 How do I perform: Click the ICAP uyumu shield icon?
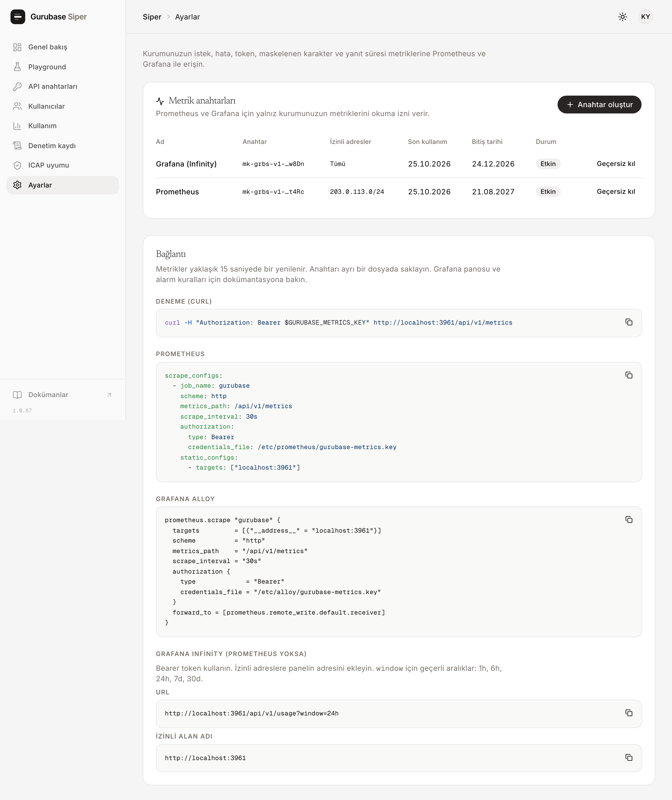tap(17, 165)
